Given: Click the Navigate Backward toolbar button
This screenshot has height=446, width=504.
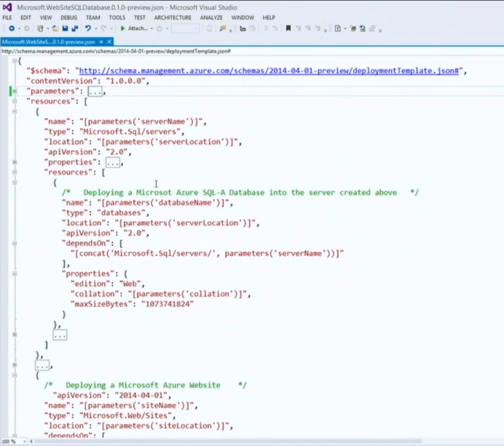Looking at the screenshot, I should click(x=12, y=28).
